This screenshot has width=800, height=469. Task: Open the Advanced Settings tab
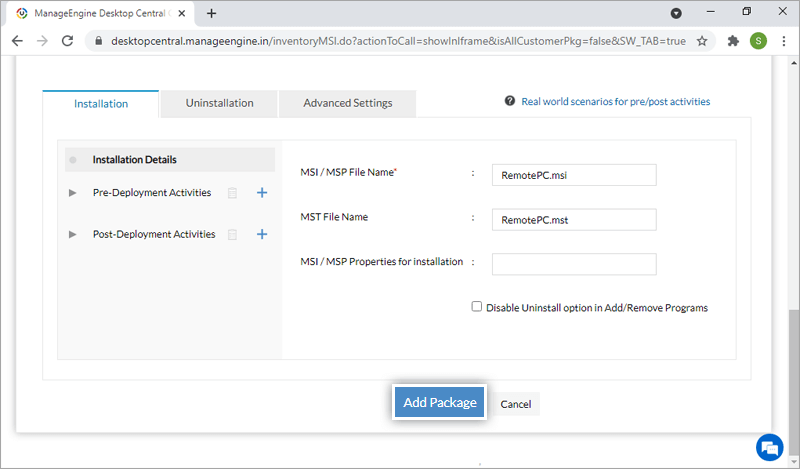point(347,103)
